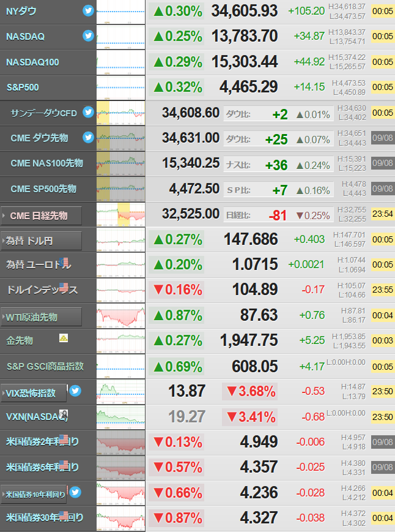Open the 米国債券2年利回り link
The height and width of the screenshot is (532, 395).
click(42, 441)
